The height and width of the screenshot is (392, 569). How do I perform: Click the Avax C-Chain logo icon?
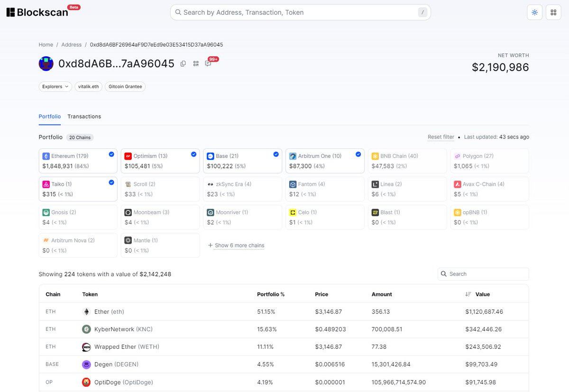[458, 184]
